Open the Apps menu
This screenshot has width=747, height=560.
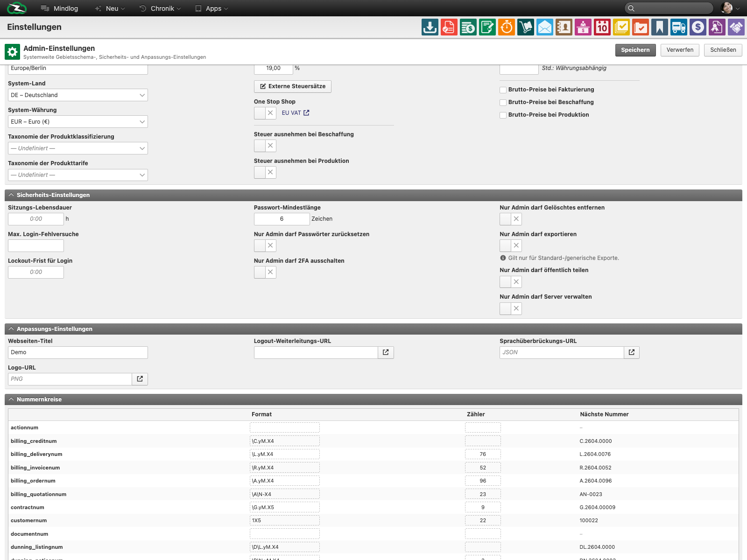(211, 8)
